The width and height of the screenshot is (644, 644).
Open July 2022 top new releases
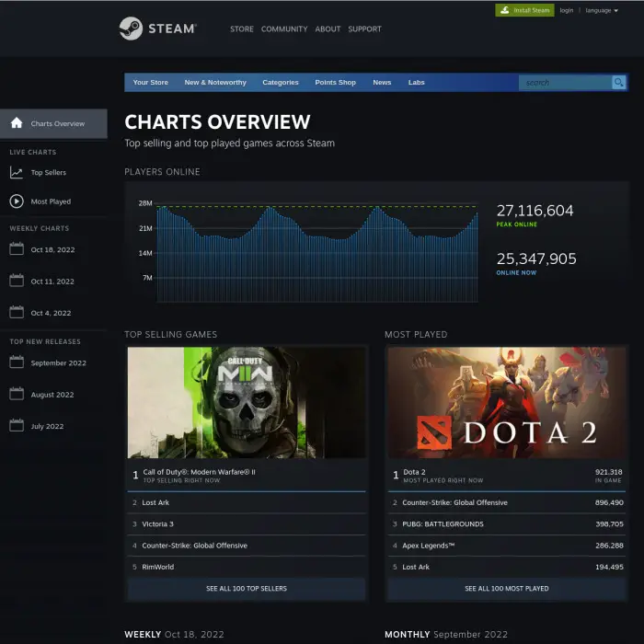47,426
